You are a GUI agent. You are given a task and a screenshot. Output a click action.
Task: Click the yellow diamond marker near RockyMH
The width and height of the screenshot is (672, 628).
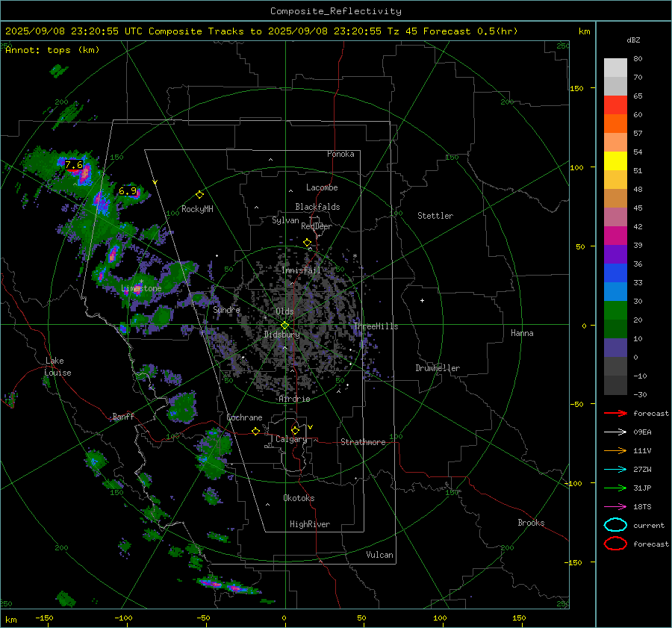coord(199,195)
